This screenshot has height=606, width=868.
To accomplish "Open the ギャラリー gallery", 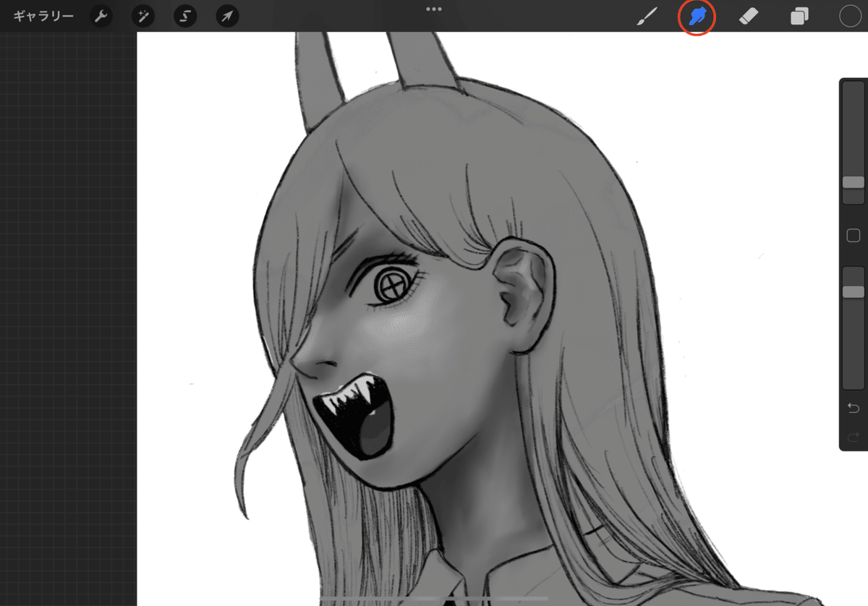I will click(43, 16).
